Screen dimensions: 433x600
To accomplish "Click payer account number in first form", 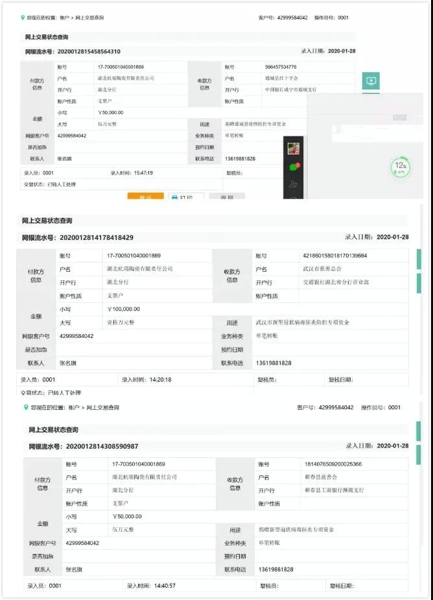I will pos(121,67).
